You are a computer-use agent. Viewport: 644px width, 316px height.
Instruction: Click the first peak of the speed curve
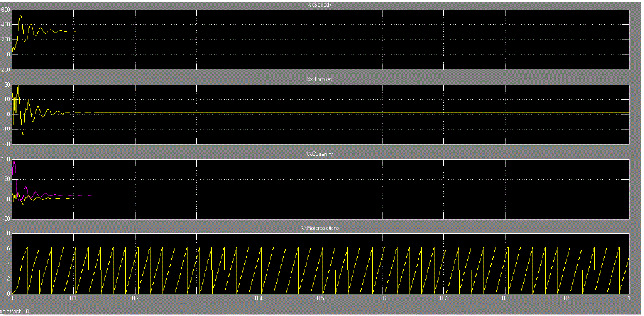pyautogui.click(x=20, y=16)
